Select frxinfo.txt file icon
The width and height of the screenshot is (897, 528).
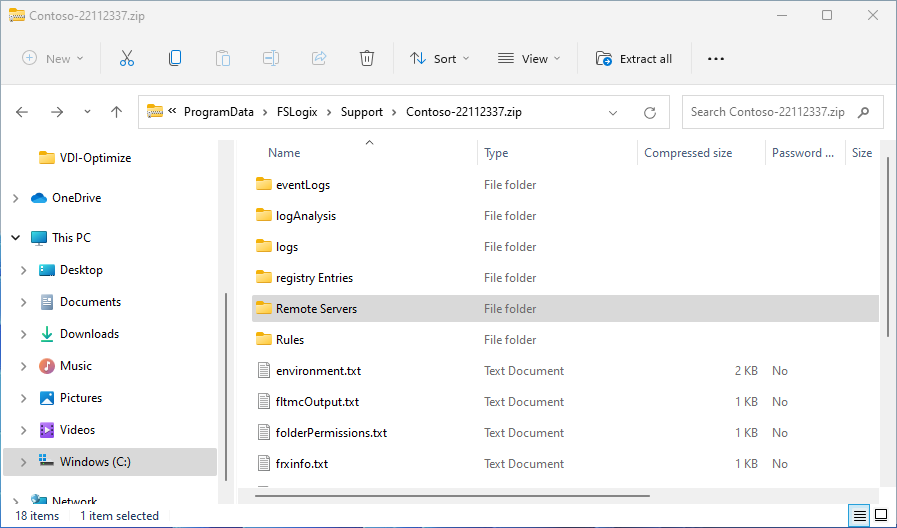pyautogui.click(x=264, y=463)
